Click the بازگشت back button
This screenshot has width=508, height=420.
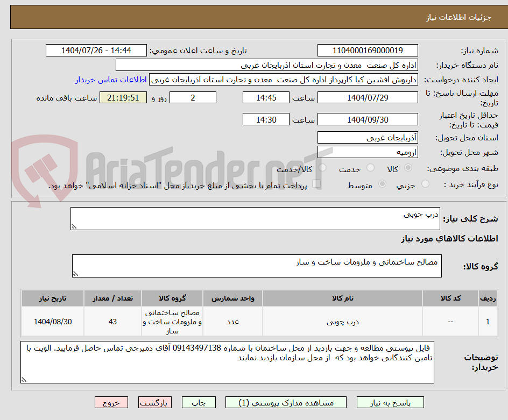tap(155, 402)
